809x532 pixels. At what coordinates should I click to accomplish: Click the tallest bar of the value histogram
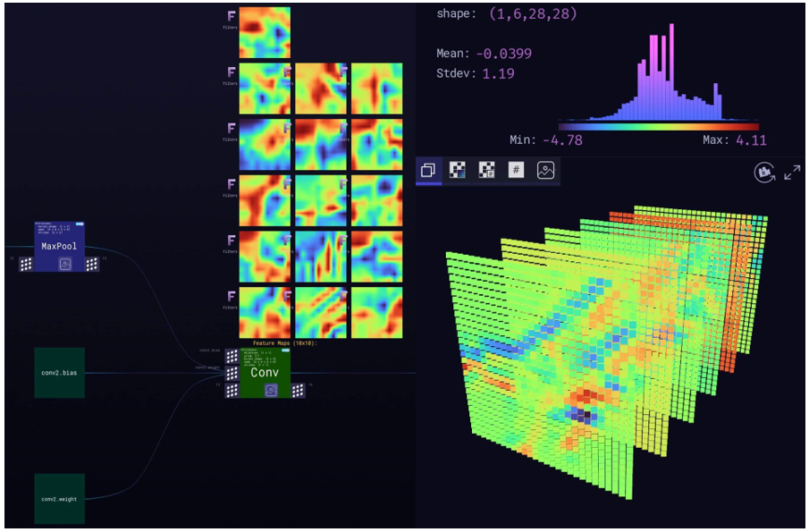coord(671,72)
